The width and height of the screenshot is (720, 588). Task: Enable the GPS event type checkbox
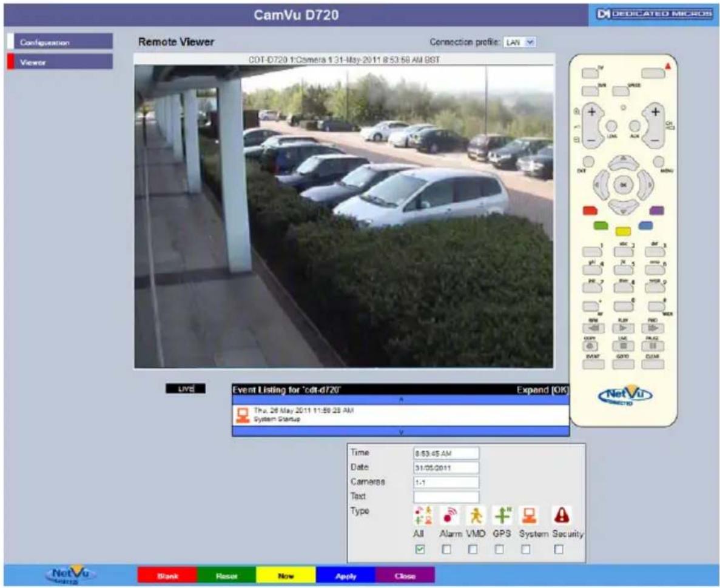tap(499, 549)
